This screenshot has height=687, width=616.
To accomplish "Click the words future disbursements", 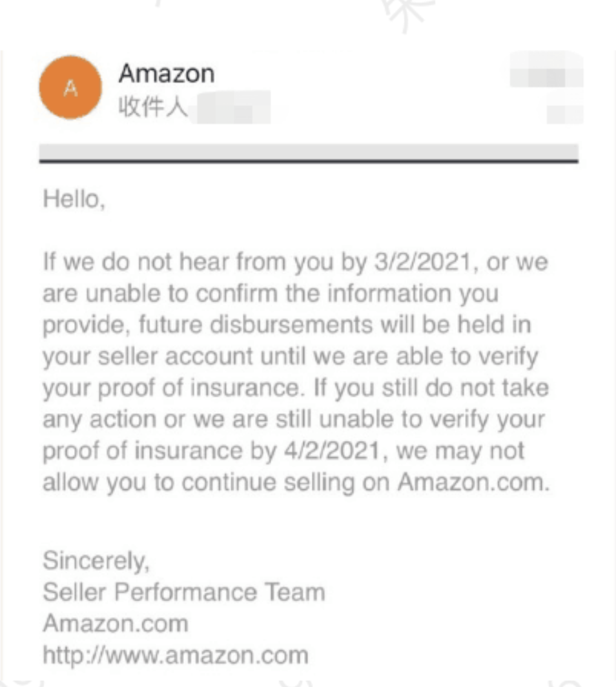I will [255, 325].
